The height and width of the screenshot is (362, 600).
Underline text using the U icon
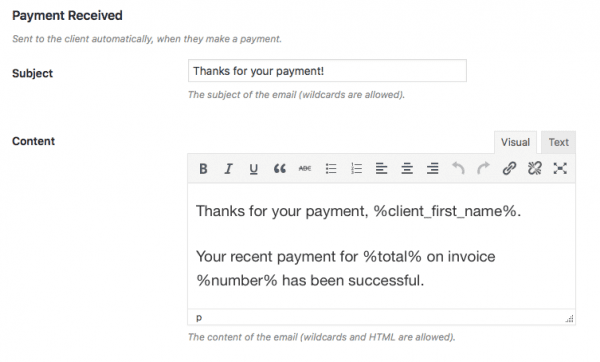tap(253, 168)
